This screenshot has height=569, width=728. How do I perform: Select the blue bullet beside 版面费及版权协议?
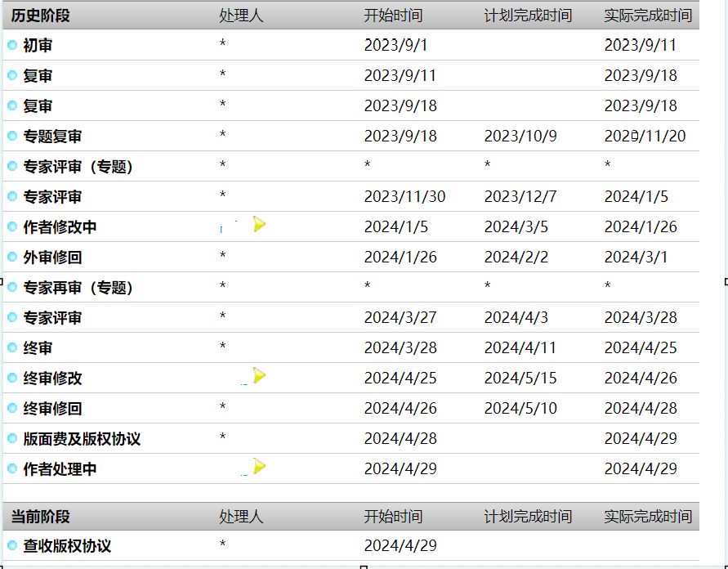[12, 439]
